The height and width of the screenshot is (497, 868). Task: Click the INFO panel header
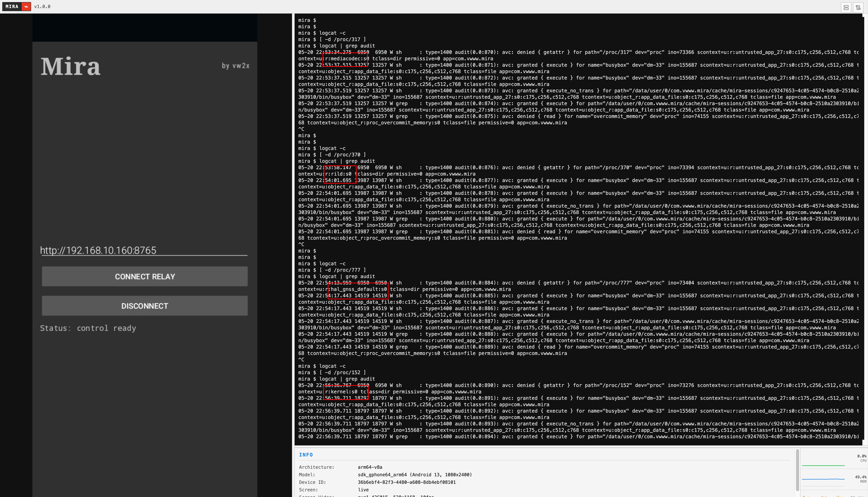point(306,455)
